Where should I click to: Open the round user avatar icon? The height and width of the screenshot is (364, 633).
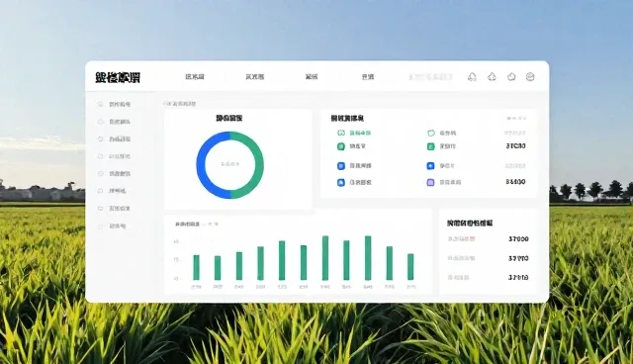[530, 77]
